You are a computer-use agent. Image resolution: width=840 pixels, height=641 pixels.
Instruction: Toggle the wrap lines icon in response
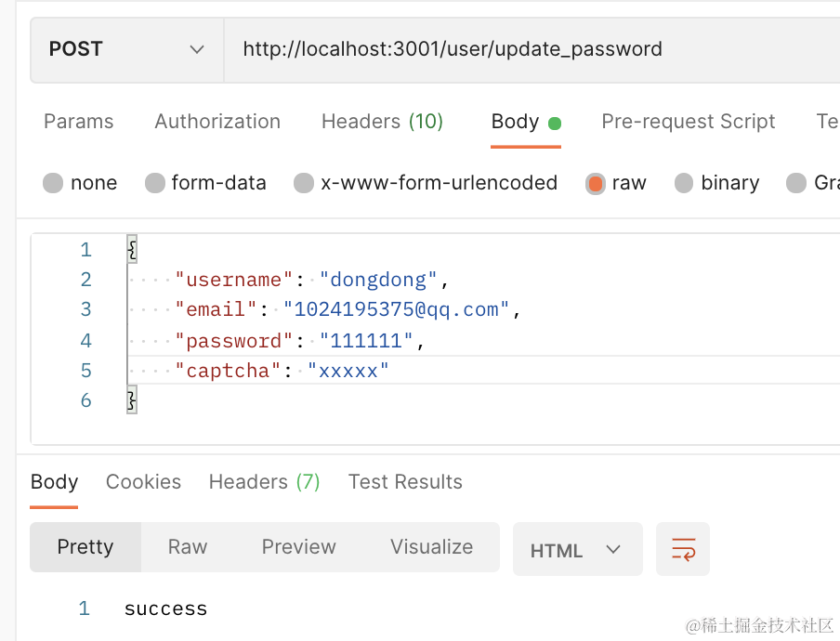point(683,548)
